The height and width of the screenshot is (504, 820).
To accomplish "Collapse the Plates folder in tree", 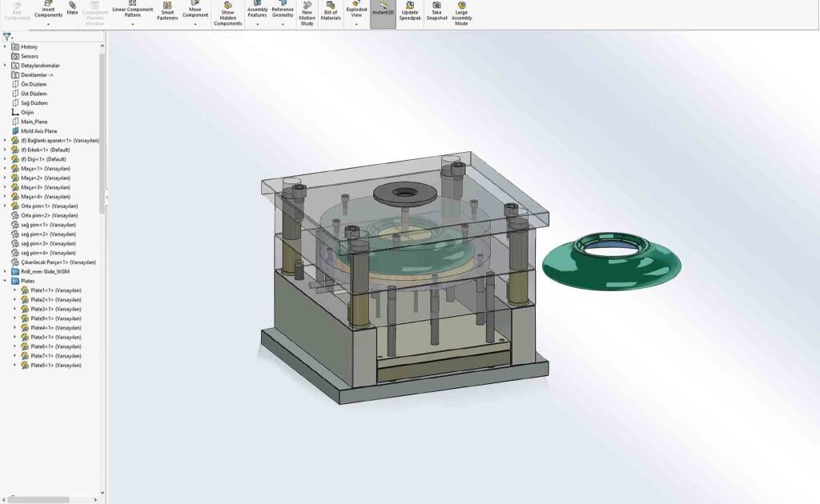I will point(5,281).
